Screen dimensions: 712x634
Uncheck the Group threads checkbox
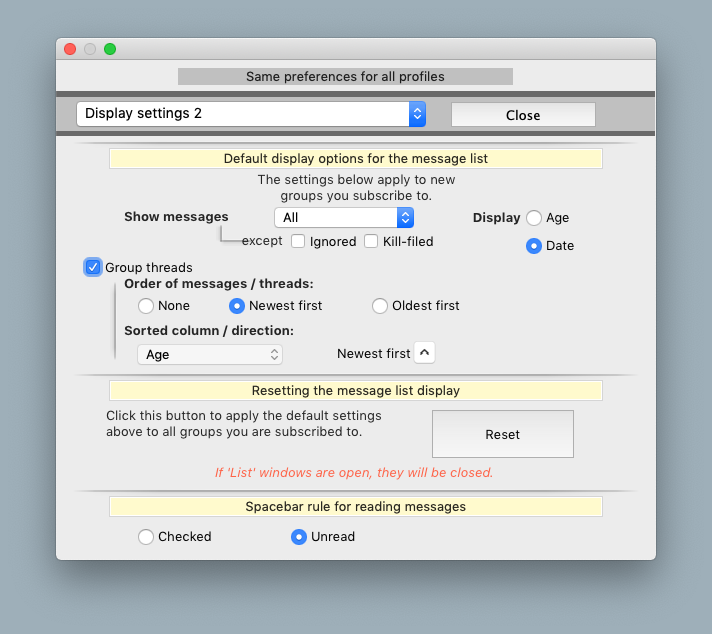tap(93, 267)
